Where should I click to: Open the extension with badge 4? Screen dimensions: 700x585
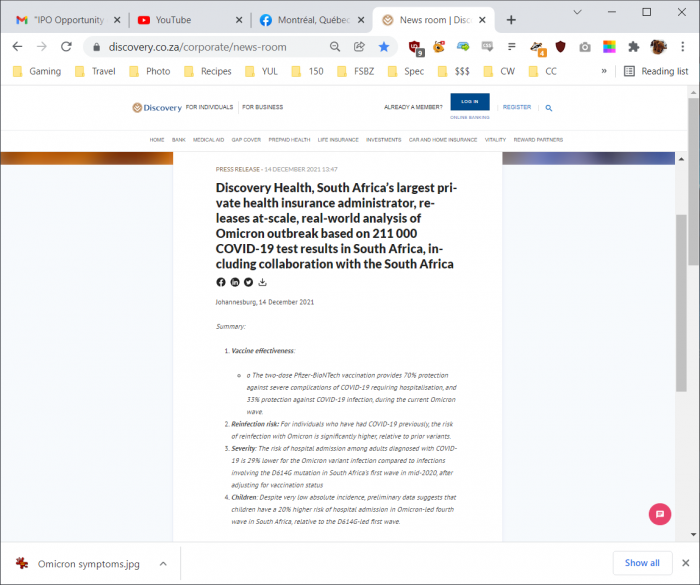pos(538,48)
